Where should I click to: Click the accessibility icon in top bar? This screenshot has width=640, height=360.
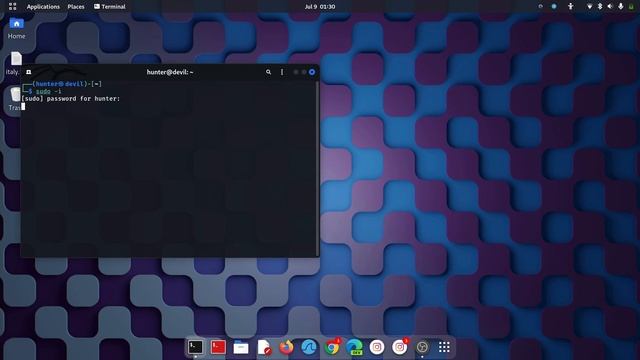[x=571, y=7]
